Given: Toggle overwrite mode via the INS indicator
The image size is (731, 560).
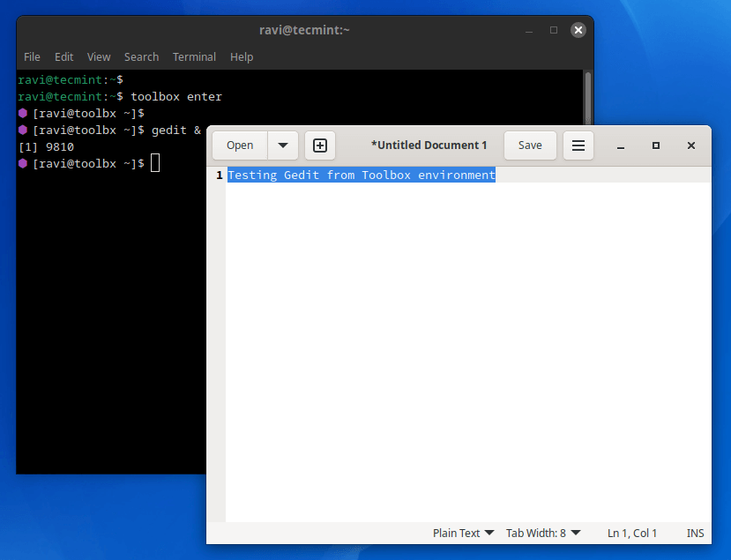Looking at the screenshot, I should coord(695,533).
